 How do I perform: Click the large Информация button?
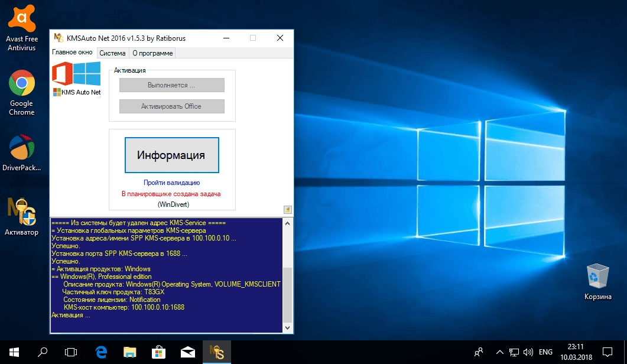coord(172,155)
